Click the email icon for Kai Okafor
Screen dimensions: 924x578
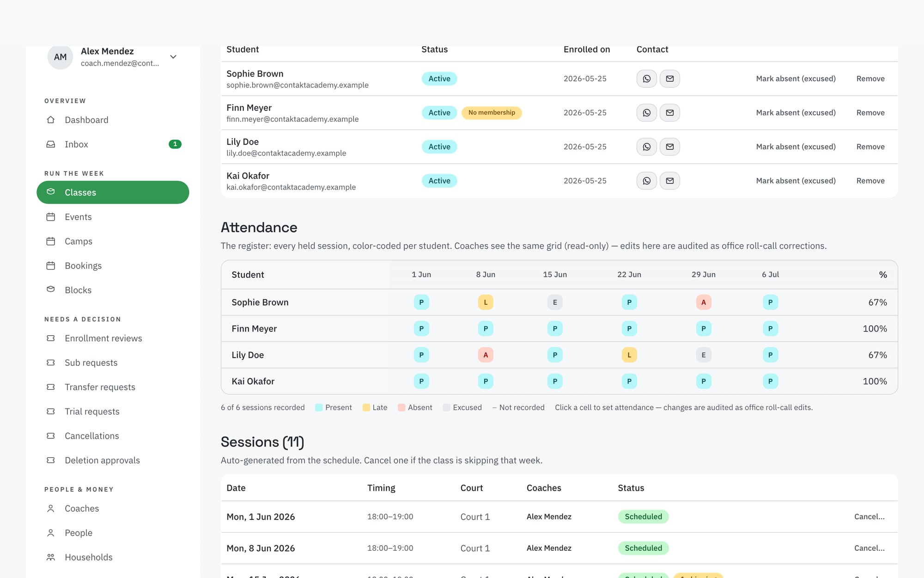[x=669, y=181]
